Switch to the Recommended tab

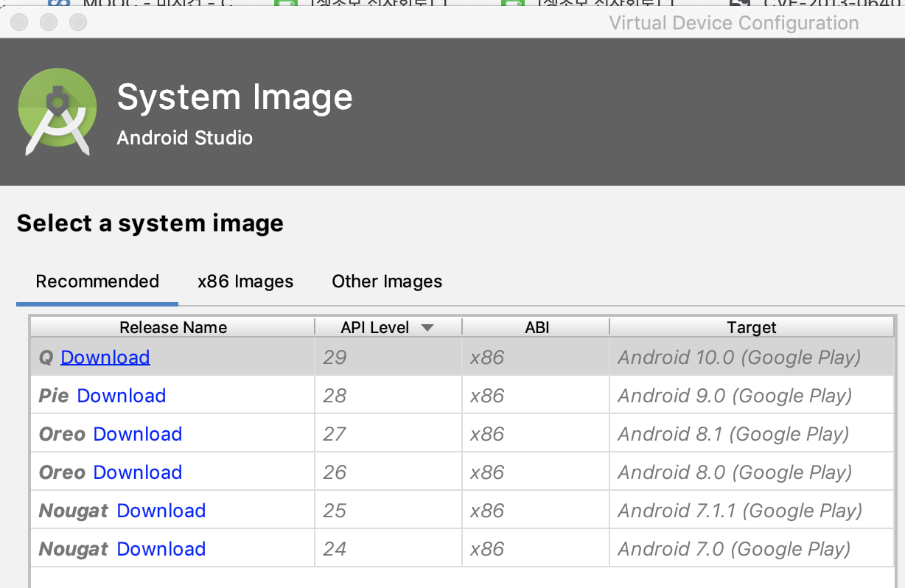click(x=97, y=281)
